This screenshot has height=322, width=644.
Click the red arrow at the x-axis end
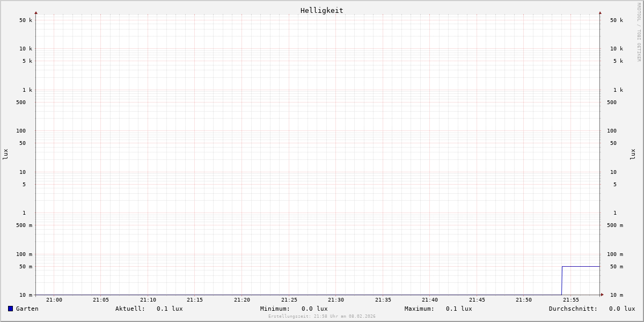pyautogui.click(x=602, y=295)
